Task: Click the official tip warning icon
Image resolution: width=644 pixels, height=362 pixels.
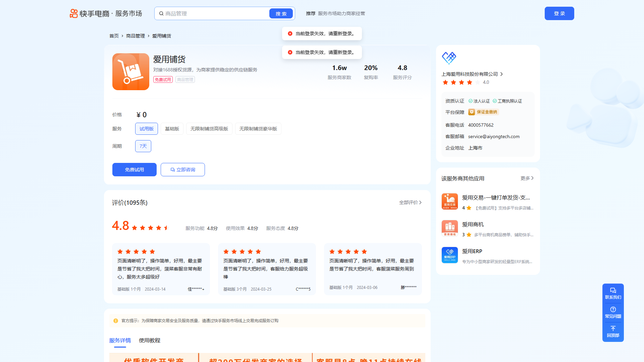Action: pyautogui.click(x=116, y=321)
